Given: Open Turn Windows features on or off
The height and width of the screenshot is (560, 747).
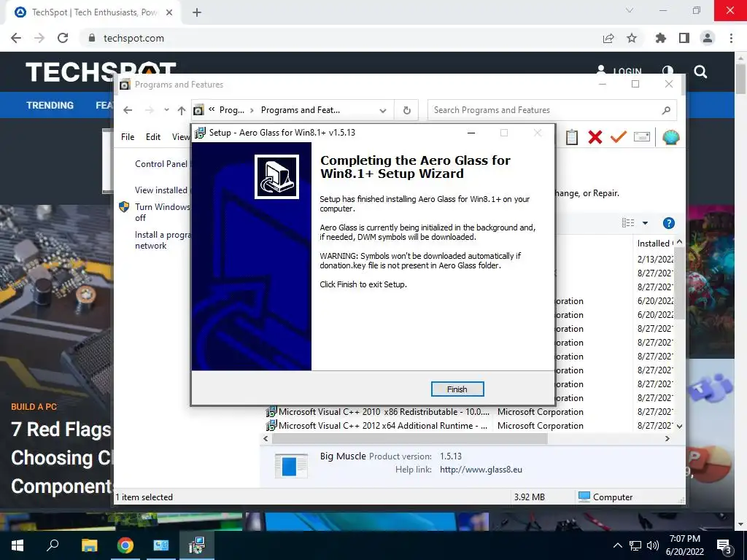Looking at the screenshot, I should pyautogui.click(x=162, y=212).
